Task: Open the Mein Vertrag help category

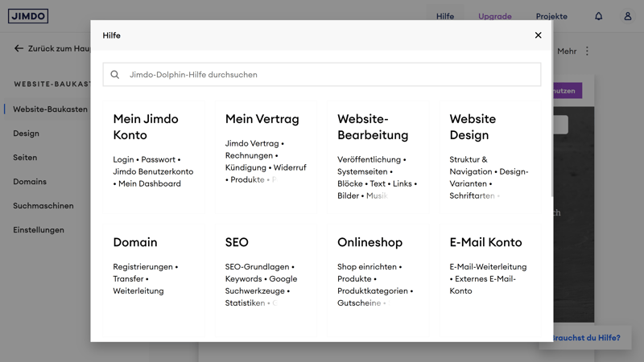Action: (x=262, y=119)
